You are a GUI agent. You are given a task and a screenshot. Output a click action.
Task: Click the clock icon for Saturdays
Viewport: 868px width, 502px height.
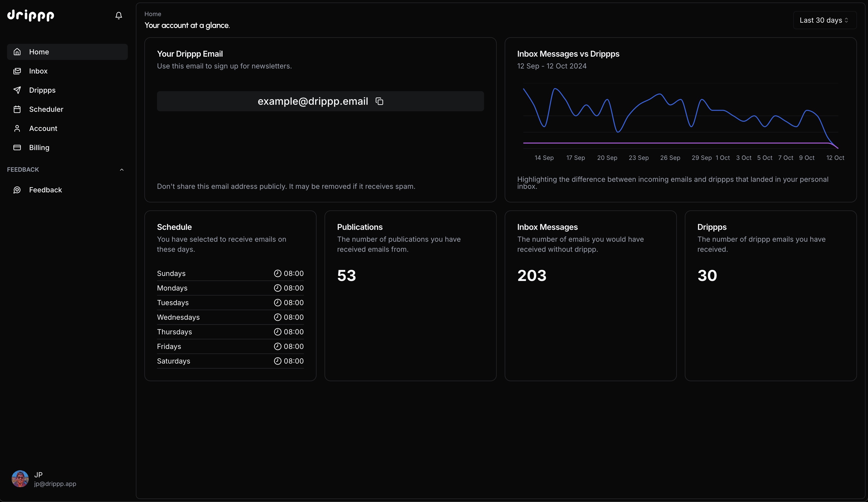[277, 361]
